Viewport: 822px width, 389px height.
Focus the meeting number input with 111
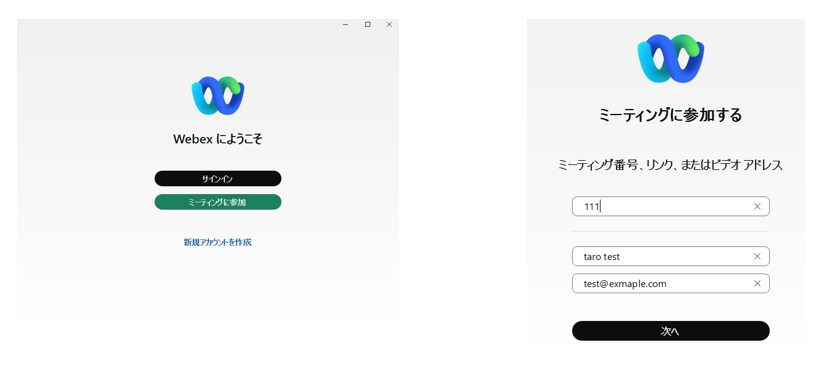coord(670,207)
